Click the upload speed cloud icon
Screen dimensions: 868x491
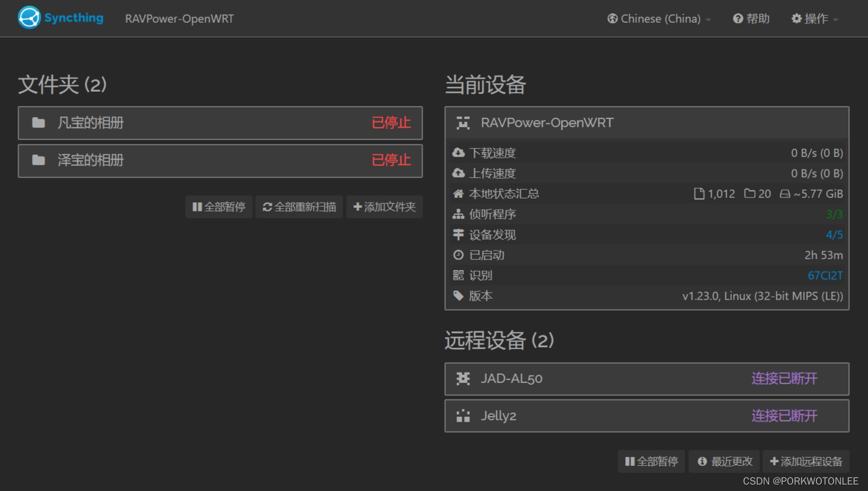point(459,173)
